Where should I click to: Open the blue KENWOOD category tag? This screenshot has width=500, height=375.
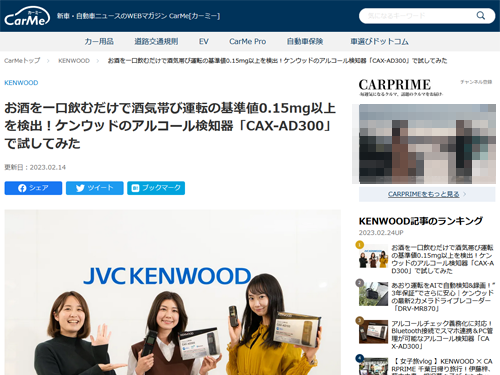(x=21, y=83)
